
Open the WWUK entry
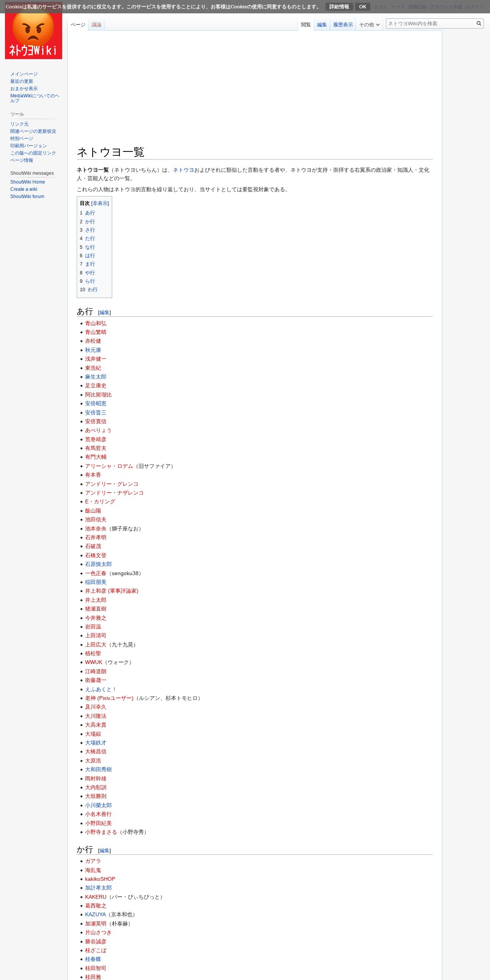coord(94,662)
